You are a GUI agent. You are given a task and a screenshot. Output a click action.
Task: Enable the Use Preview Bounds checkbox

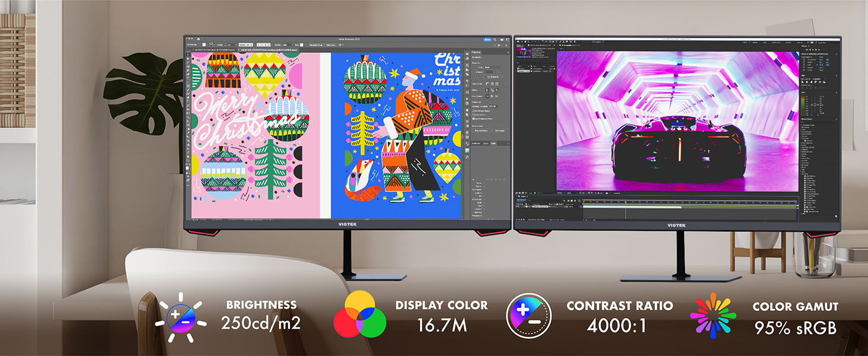[x=474, y=110]
